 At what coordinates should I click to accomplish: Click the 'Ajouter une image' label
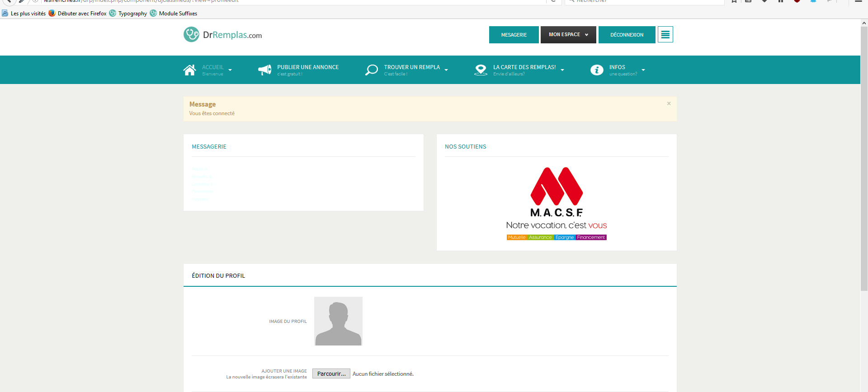[x=284, y=371]
